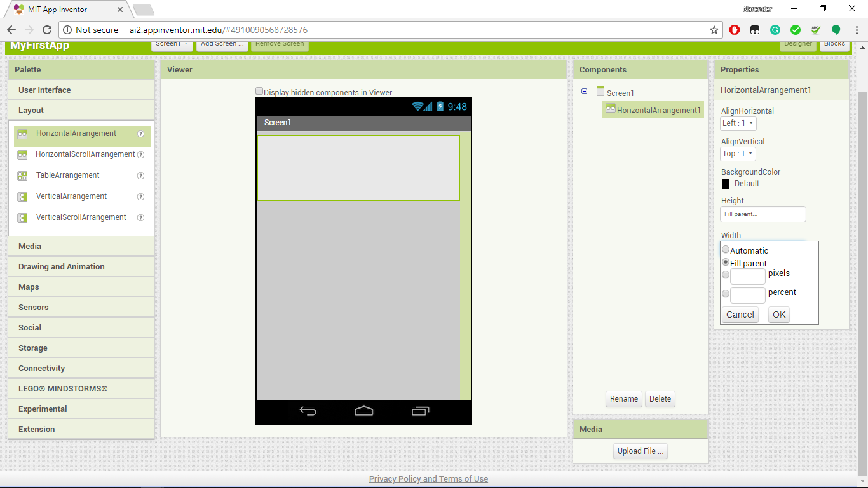
Task: Go back using the browser back arrow
Action: [11, 30]
